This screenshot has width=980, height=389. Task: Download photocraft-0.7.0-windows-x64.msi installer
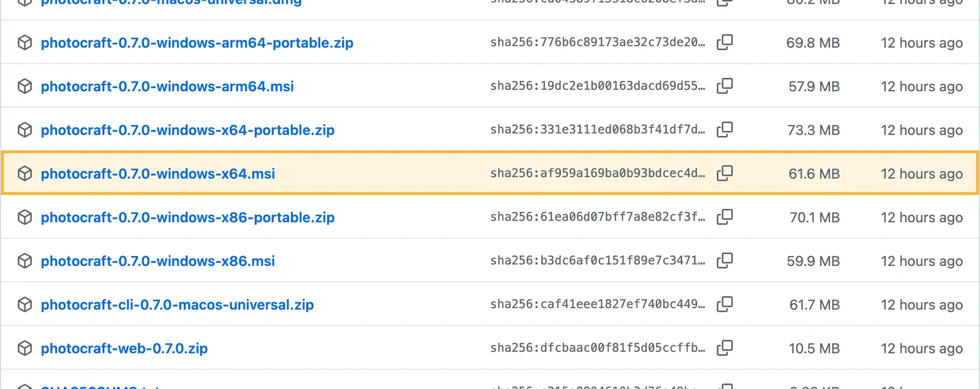(x=158, y=174)
